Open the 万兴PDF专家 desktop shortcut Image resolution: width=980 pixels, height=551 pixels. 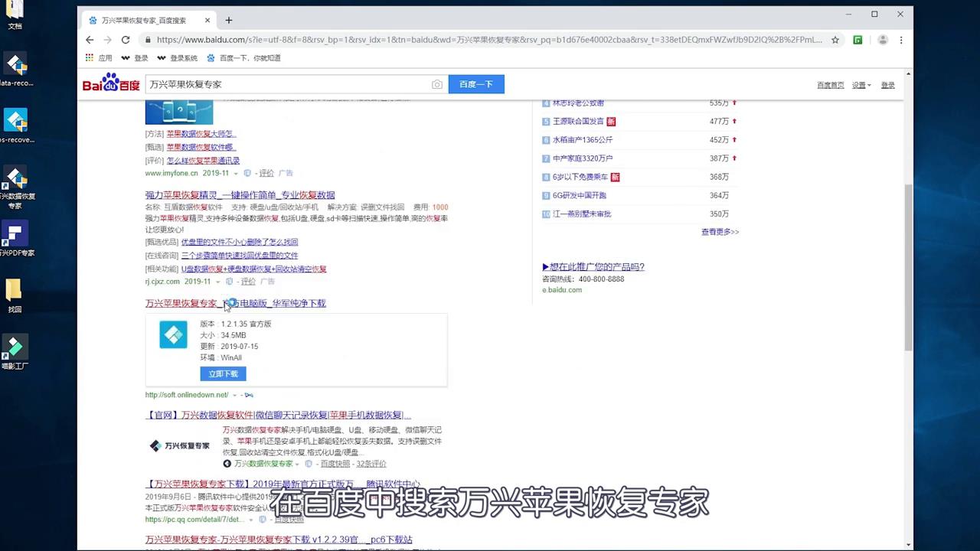pos(16,240)
